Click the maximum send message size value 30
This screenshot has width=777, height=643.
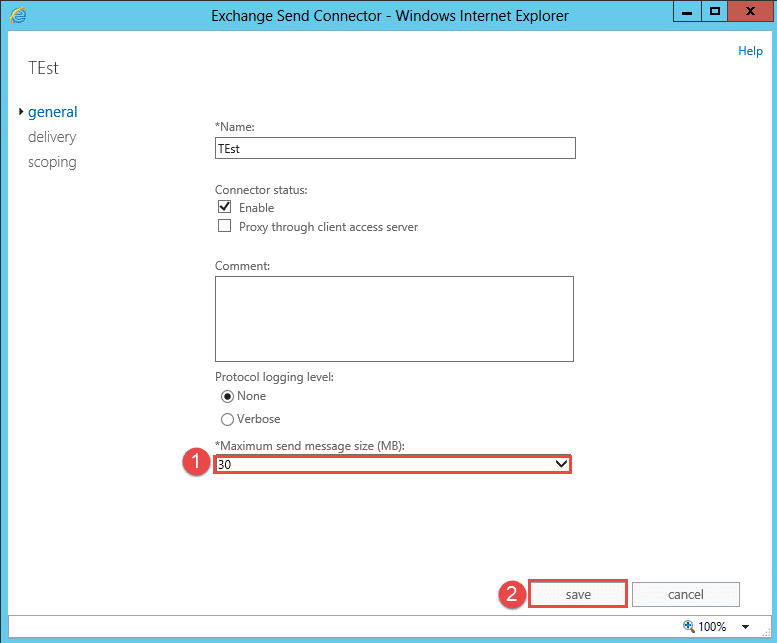coord(224,465)
